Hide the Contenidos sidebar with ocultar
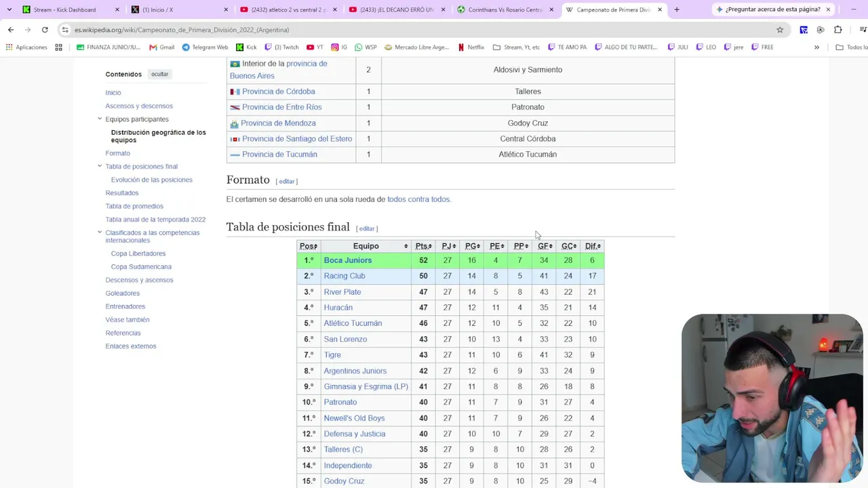 [160, 74]
